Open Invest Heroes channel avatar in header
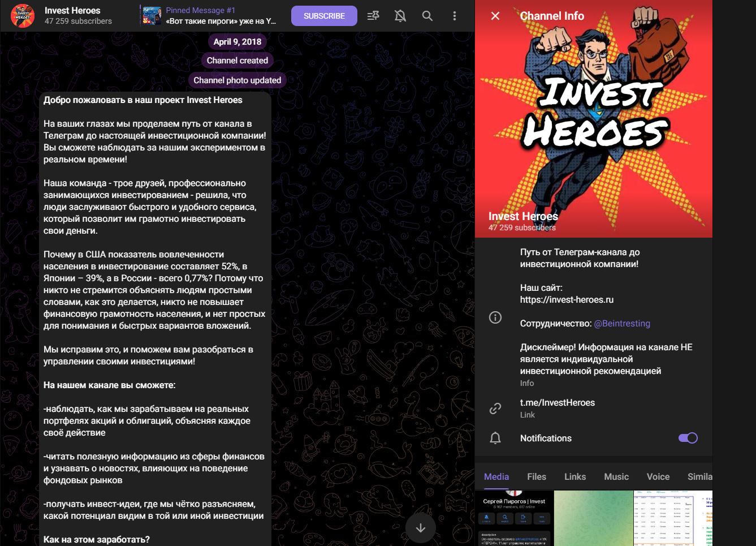 pyautogui.click(x=23, y=16)
